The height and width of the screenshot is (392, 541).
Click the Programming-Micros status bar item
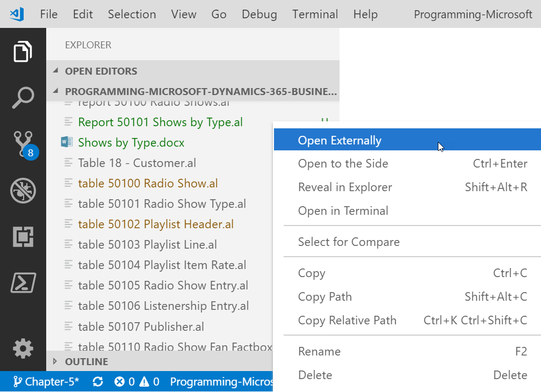point(221,382)
